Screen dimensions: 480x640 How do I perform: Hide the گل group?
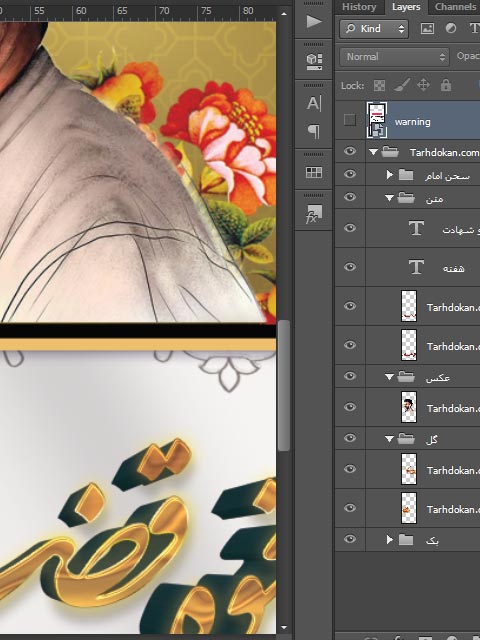(x=350, y=438)
